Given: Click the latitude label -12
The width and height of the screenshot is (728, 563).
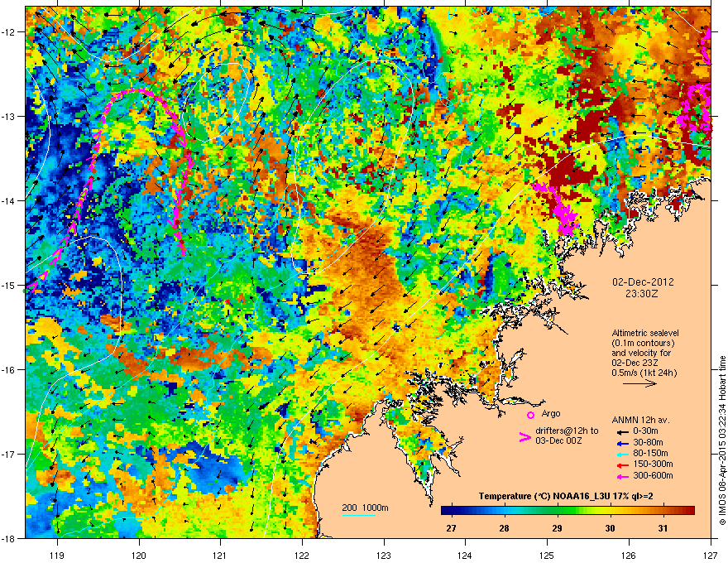Looking at the screenshot, I should click(x=8, y=32).
